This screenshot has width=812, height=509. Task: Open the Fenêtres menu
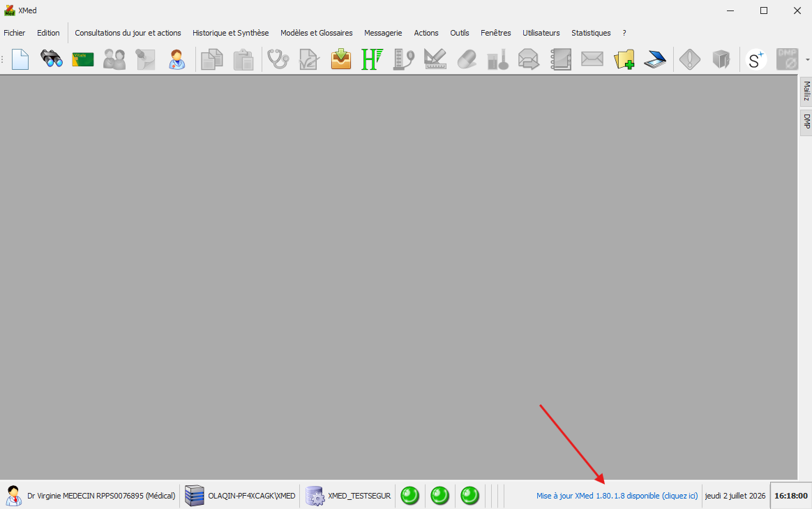(495, 33)
